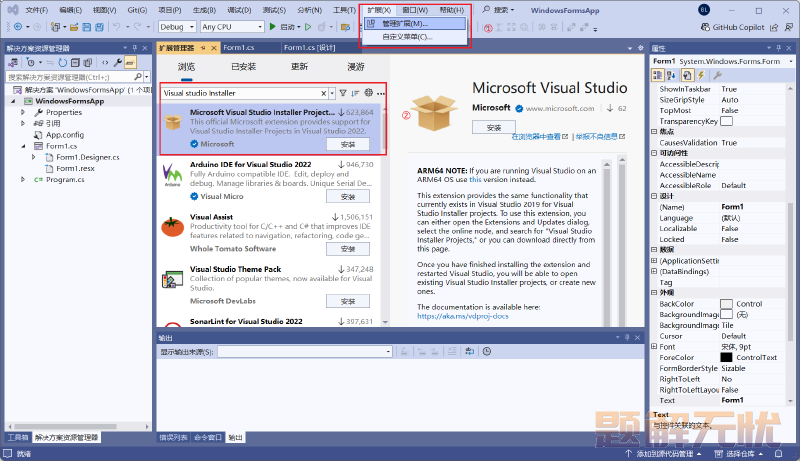Click the Find in Files toolbar icon
This screenshot has height=461, width=800.
pyautogui.click(x=345, y=27)
